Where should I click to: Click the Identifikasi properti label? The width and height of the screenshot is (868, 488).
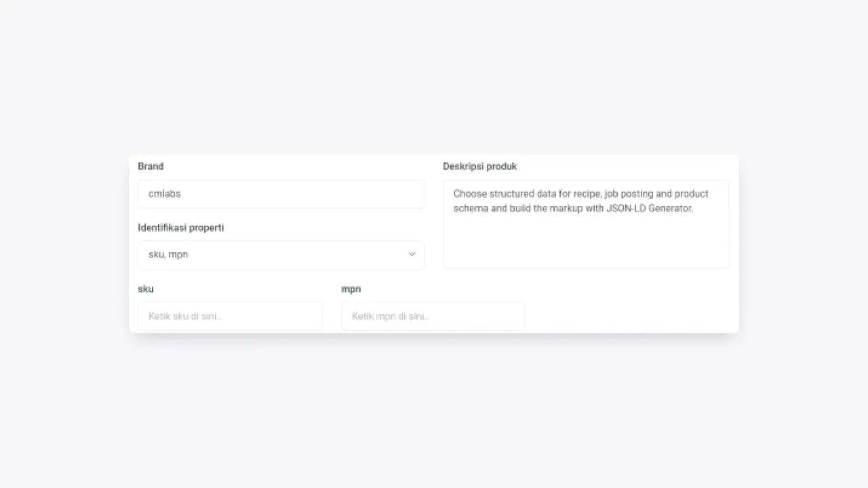(180, 228)
